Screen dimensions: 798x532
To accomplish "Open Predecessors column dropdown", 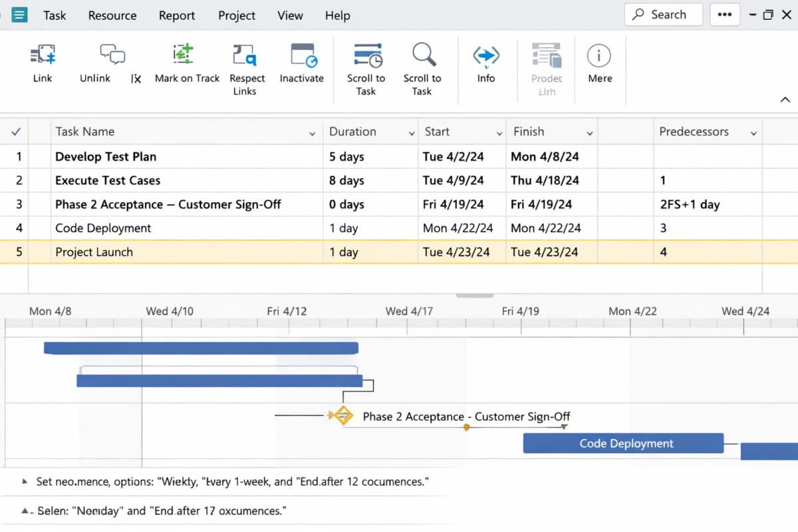I will pos(753,134).
